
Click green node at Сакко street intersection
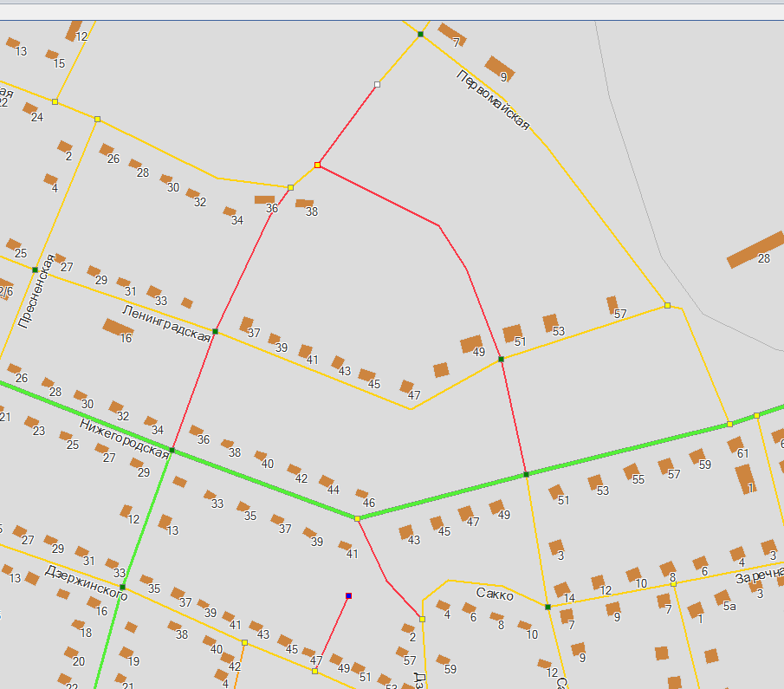pyautogui.click(x=548, y=607)
